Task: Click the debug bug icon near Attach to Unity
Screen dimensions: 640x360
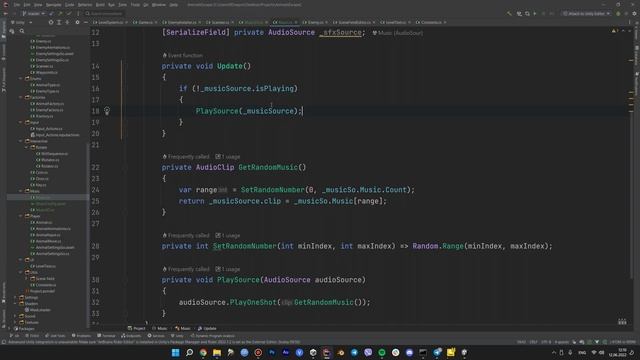Action: click(618, 13)
